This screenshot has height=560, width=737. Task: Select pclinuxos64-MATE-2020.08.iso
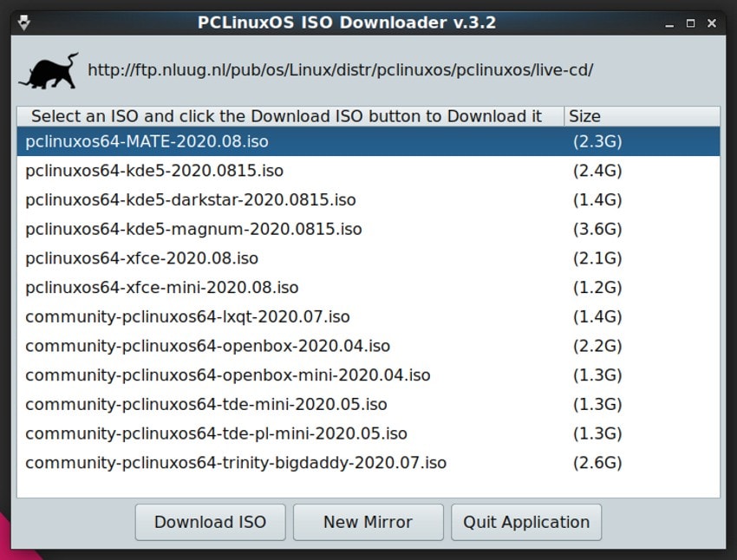(368, 141)
